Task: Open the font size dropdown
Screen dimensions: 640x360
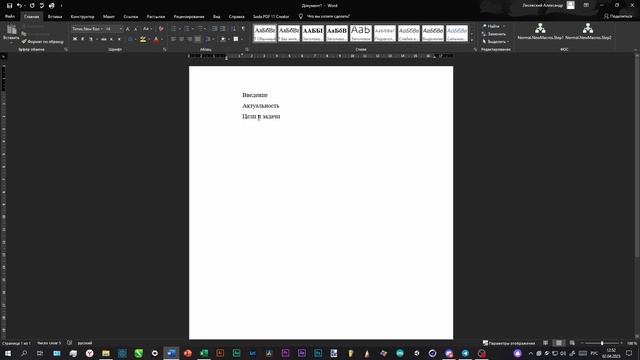Action: click(x=120, y=29)
